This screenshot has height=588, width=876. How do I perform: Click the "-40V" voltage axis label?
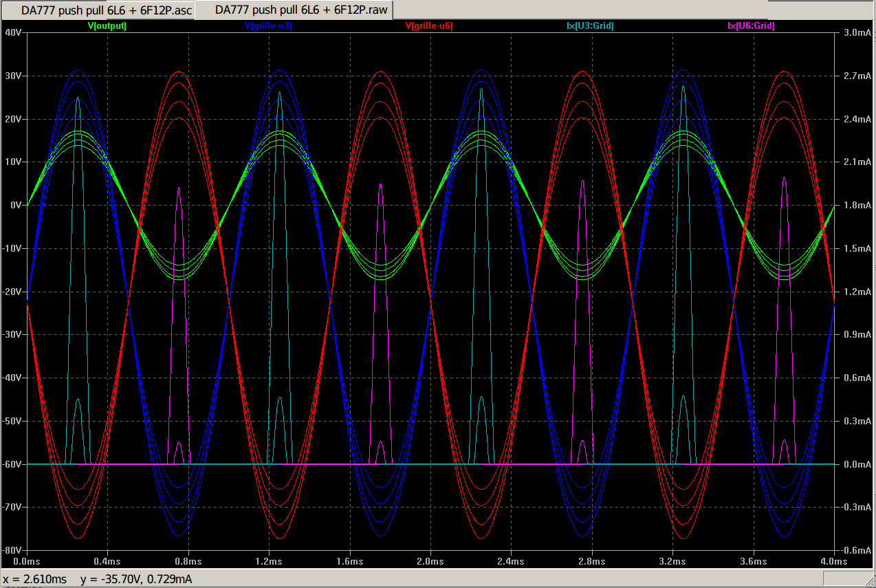(x=12, y=378)
